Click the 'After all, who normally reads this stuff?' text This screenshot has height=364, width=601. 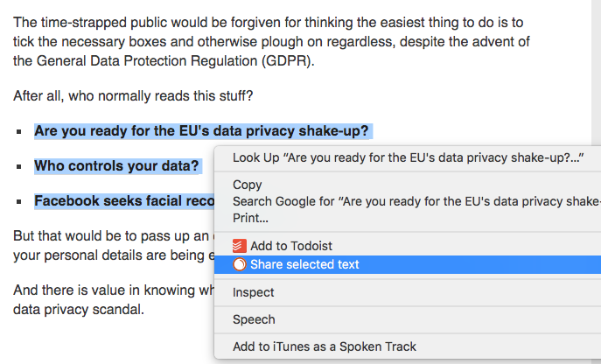pos(133,96)
